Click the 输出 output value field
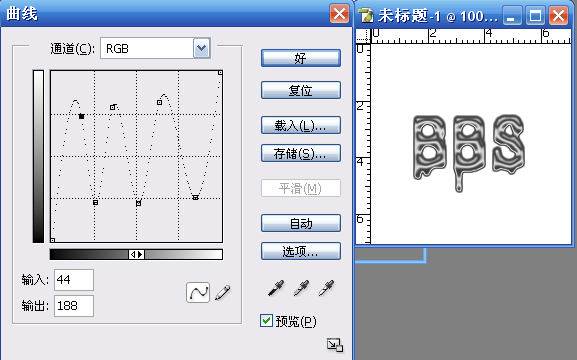The height and width of the screenshot is (360, 577). (74, 306)
